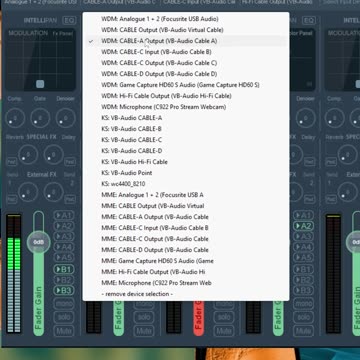Click the Modulation Fx Panel pad on first strip
Viewport: 360px width, 360px height.
(x=40, y=60)
